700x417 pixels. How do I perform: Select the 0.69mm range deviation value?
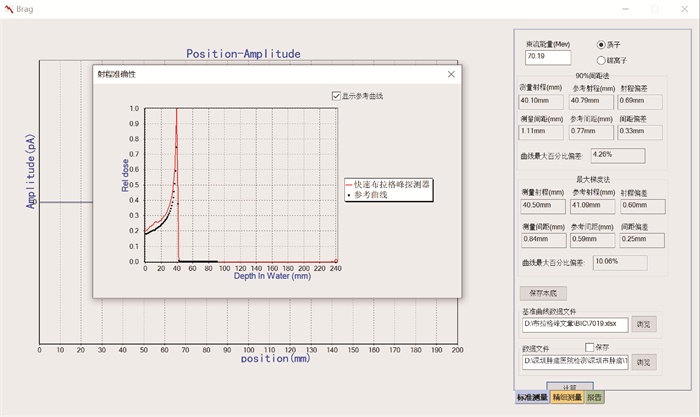tap(640, 101)
